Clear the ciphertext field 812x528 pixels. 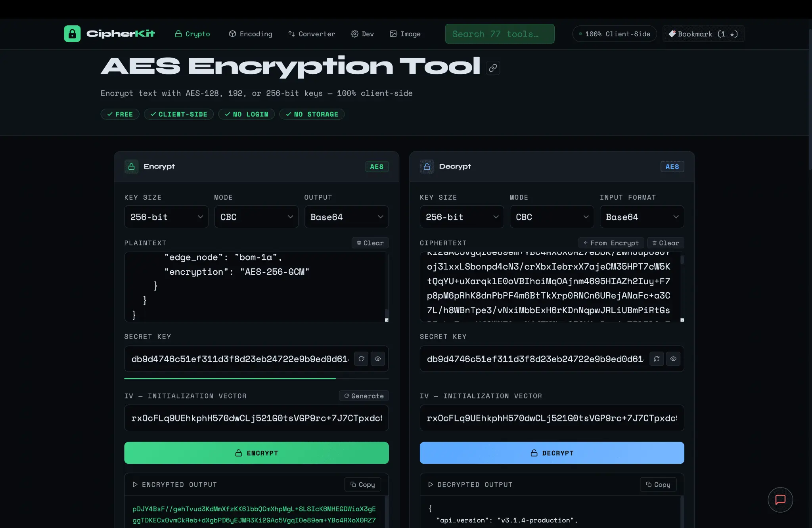point(666,243)
